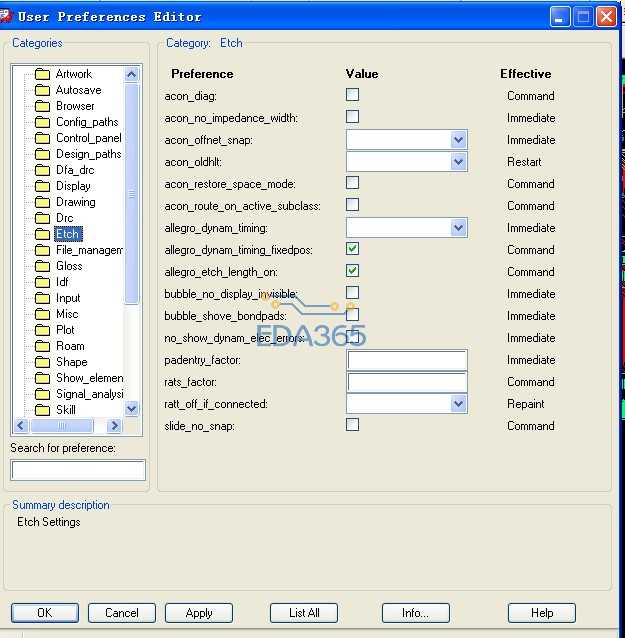Apply the preference changes
Screen dimensions: 625x638
pos(199,613)
